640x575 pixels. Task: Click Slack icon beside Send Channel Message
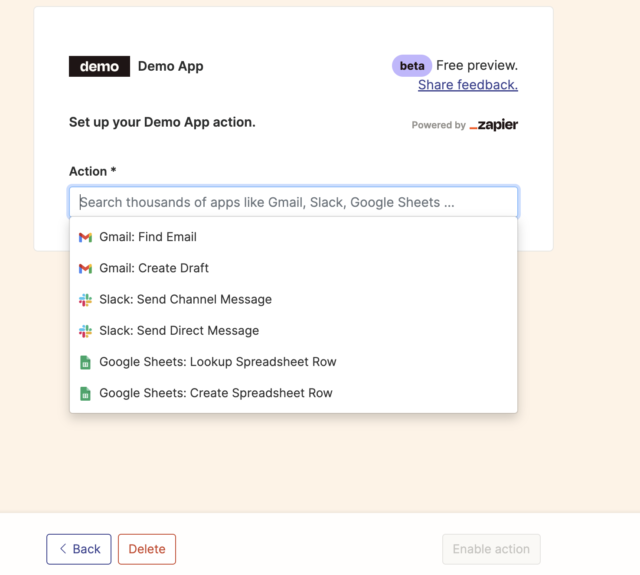tap(85, 300)
